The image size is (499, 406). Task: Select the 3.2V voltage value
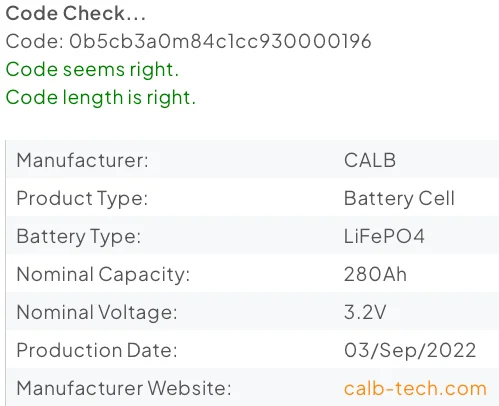click(x=365, y=312)
